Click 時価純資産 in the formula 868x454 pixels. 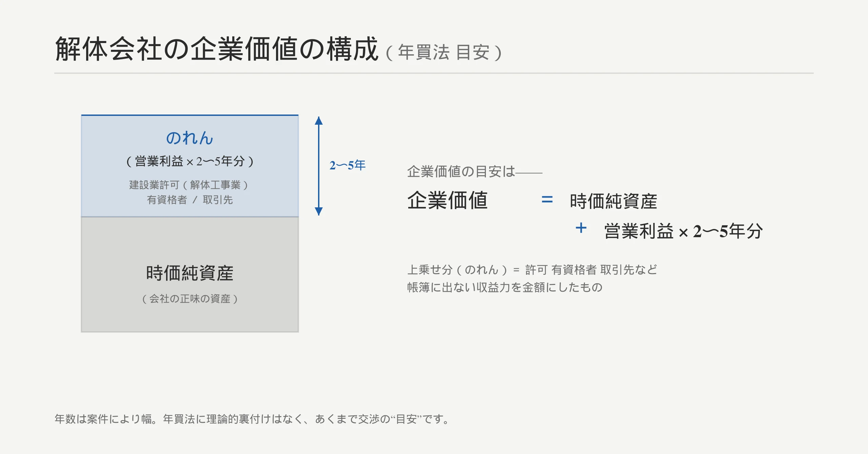[x=614, y=201]
